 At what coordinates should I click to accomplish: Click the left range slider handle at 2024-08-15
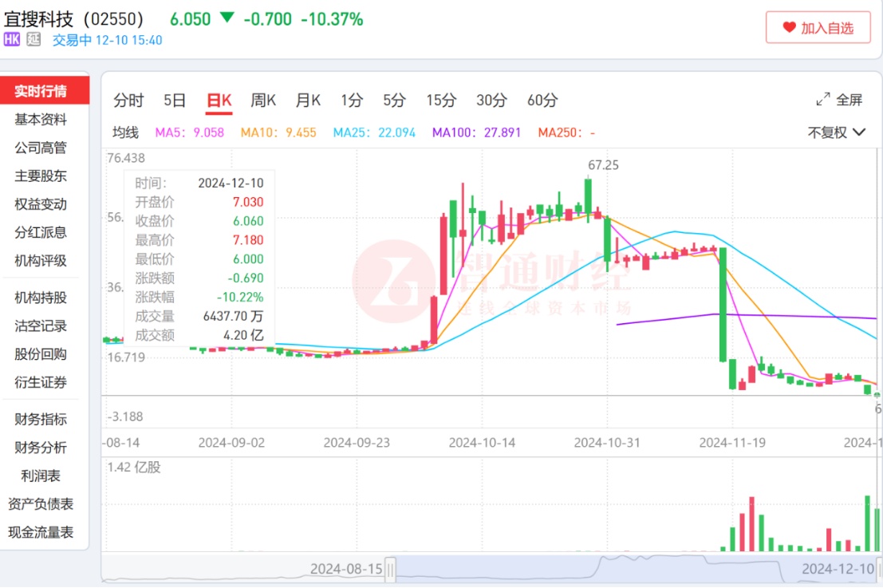tap(390, 569)
